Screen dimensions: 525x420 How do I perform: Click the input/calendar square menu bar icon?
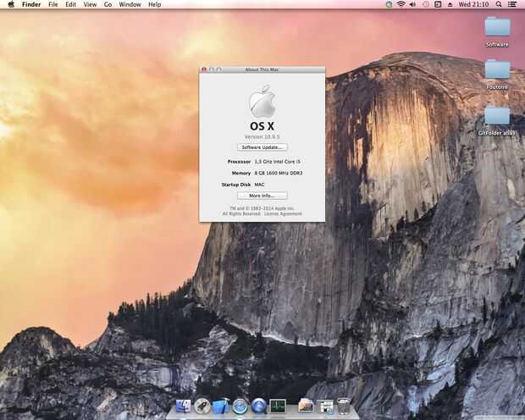(438, 4)
